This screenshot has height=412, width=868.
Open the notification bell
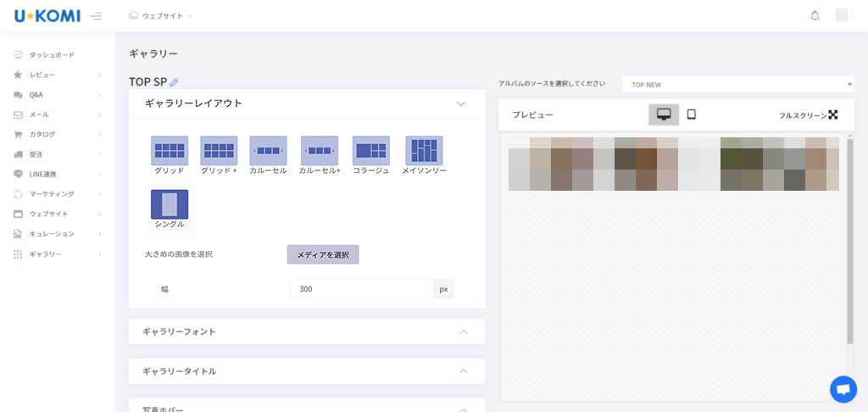tap(815, 15)
